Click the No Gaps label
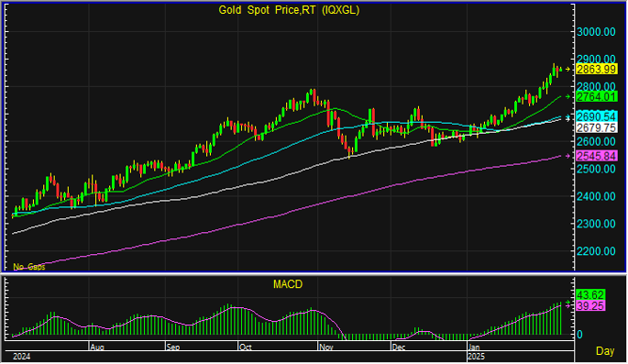The height and width of the screenshot is (364, 628). tap(29, 267)
